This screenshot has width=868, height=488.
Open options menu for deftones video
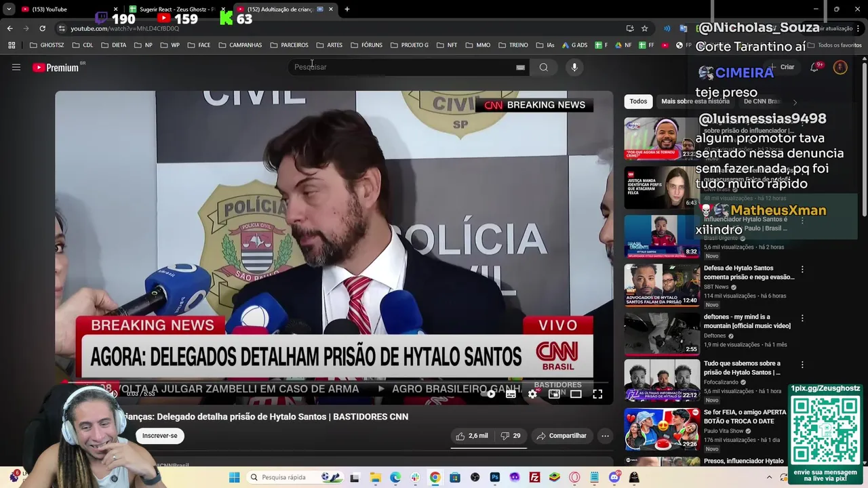pyautogui.click(x=802, y=318)
